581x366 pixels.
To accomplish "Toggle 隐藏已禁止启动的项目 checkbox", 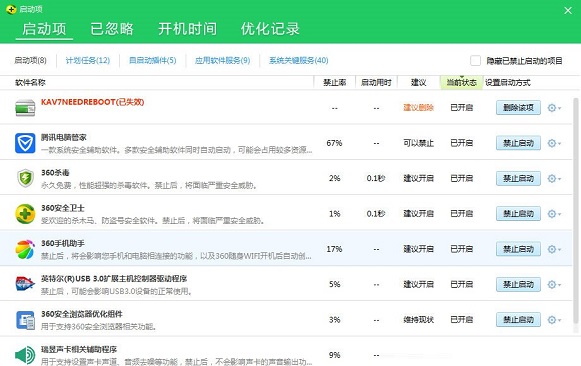I will point(475,60).
